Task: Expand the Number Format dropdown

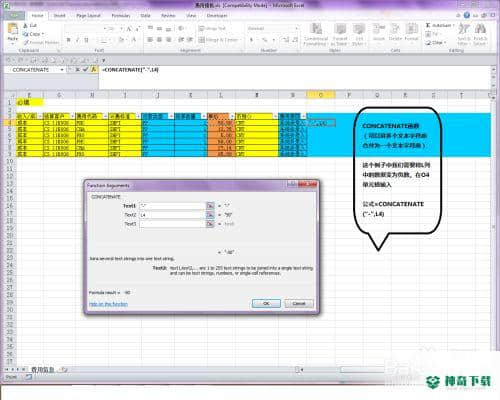Action: (296, 28)
